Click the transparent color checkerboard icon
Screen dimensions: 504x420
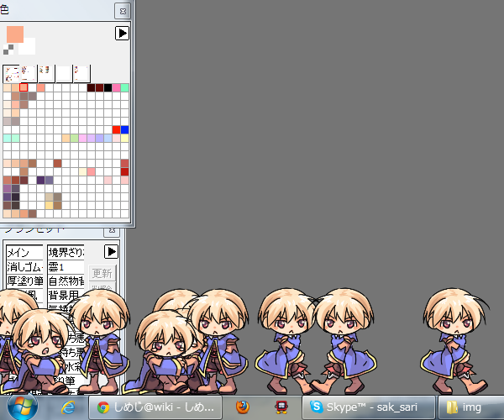(x=8, y=50)
